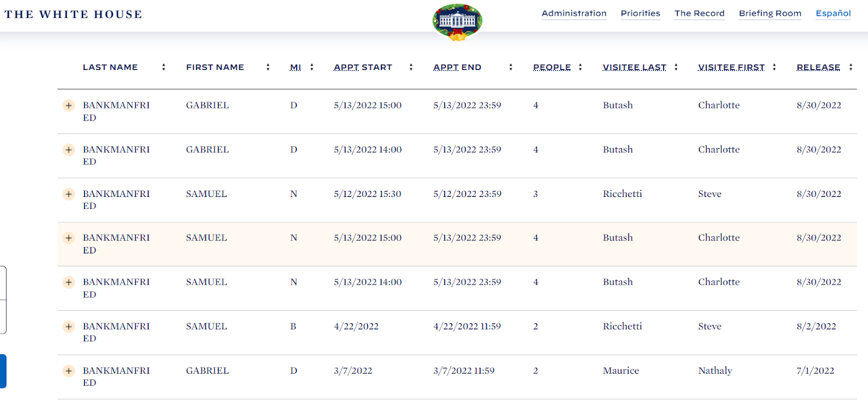Open the Briefing Room link

click(x=770, y=14)
